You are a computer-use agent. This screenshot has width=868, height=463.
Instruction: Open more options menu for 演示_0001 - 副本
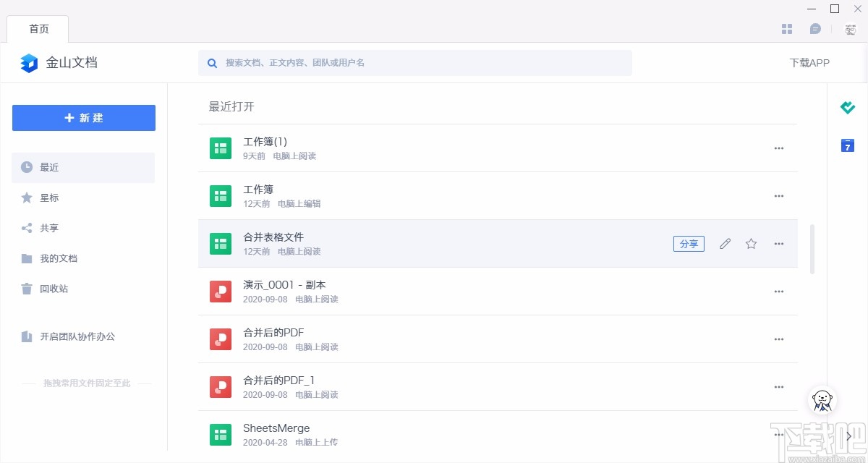click(x=779, y=292)
